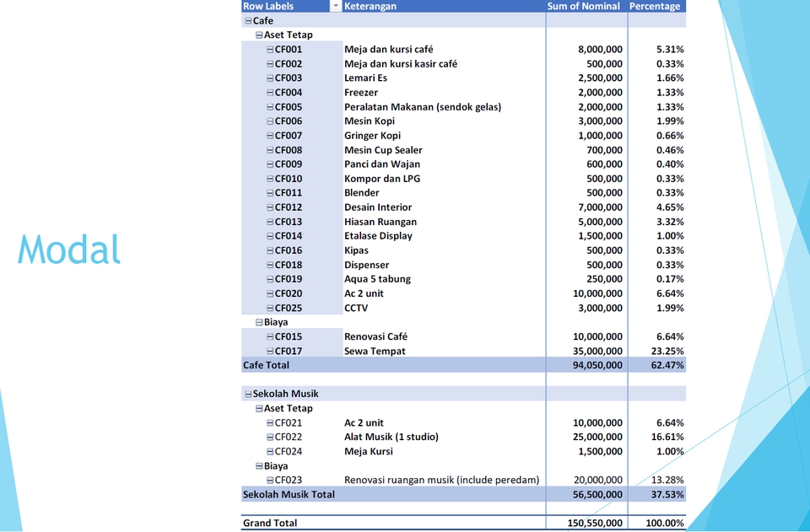Image resolution: width=810 pixels, height=532 pixels.
Task: Collapse the Sekolah Musik group
Action: [248, 395]
